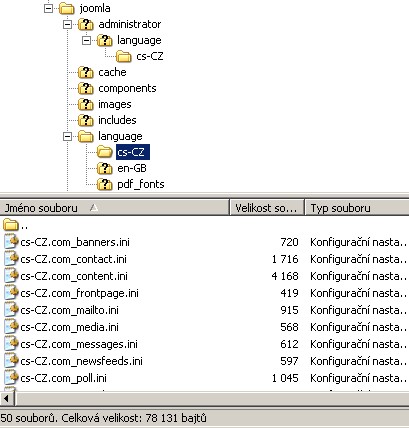The width and height of the screenshot is (409, 428).
Task: Select the joomla tree folder
Action: [x=95, y=8]
